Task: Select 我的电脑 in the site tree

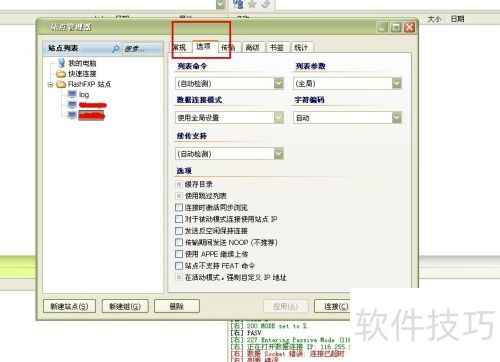Action: pos(82,63)
